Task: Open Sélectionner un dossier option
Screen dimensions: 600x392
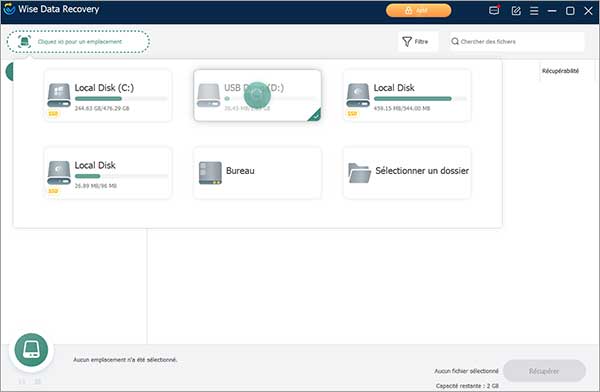Action: tap(407, 173)
